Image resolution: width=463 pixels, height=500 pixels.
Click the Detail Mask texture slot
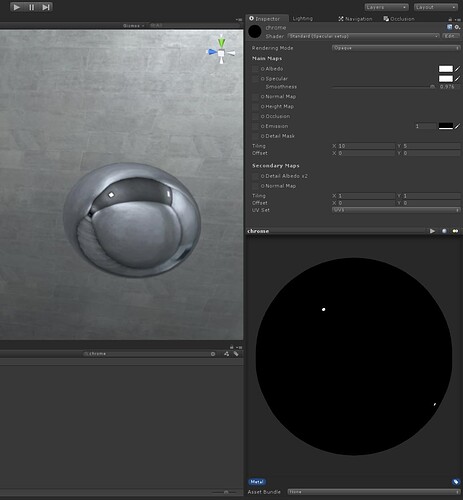click(x=255, y=136)
